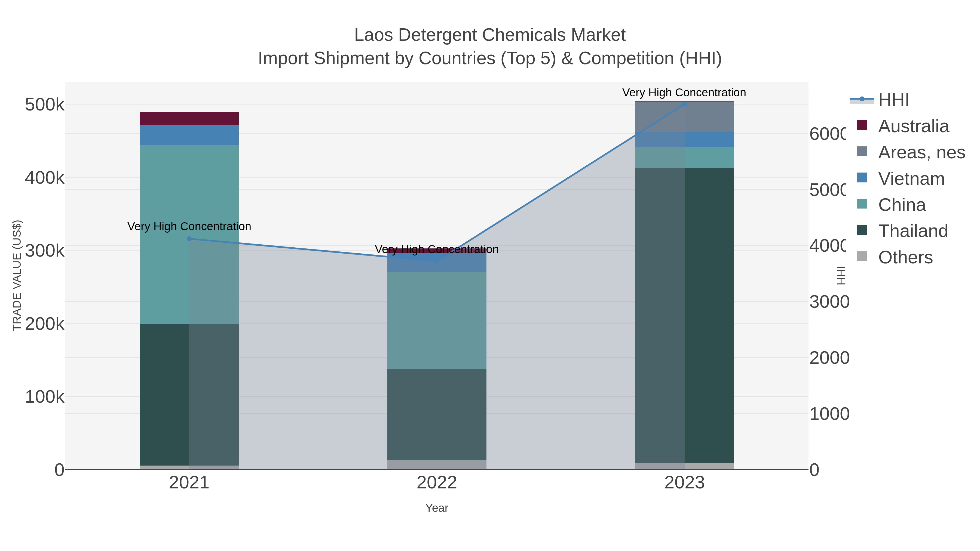Toggle the Thailand legend entry

902,231
